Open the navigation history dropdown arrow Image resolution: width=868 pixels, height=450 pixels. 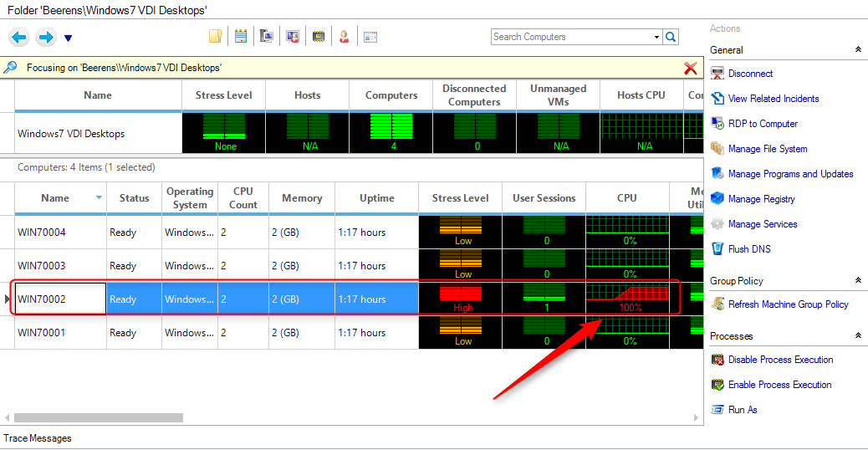pos(68,38)
